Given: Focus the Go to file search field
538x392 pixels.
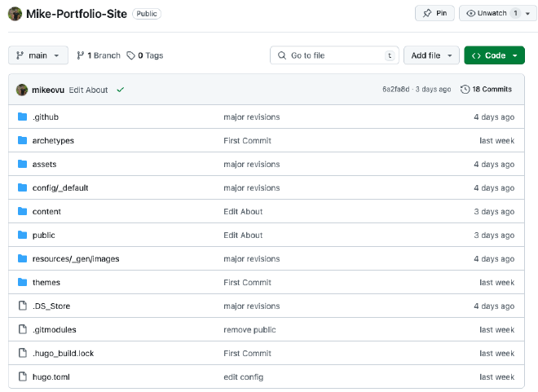Looking at the screenshot, I should pyautogui.click(x=334, y=55).
